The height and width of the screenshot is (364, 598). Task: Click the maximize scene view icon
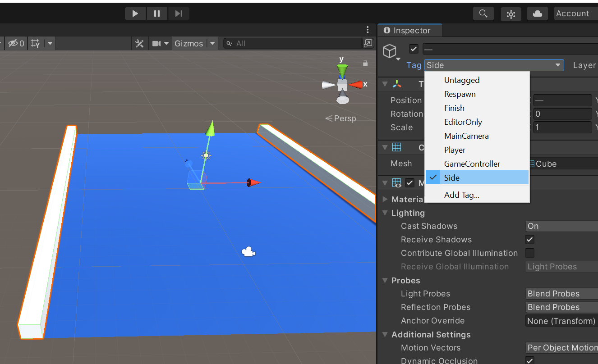point(368,44)
